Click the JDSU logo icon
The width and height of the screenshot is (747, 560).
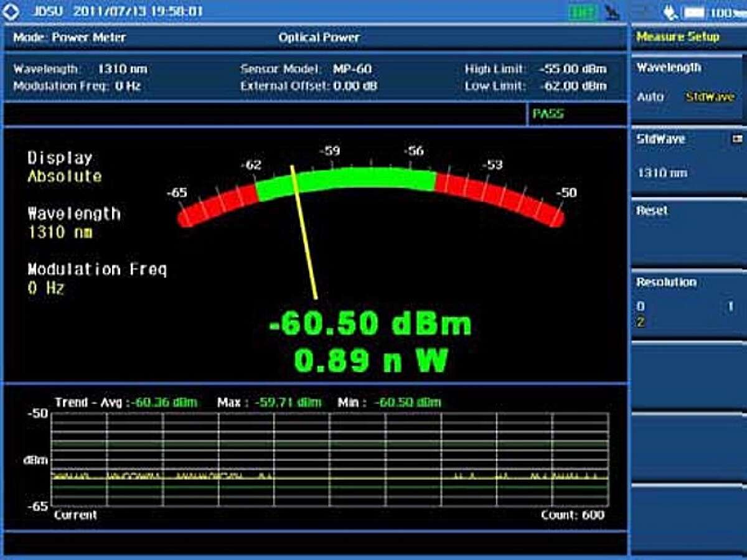12,11
